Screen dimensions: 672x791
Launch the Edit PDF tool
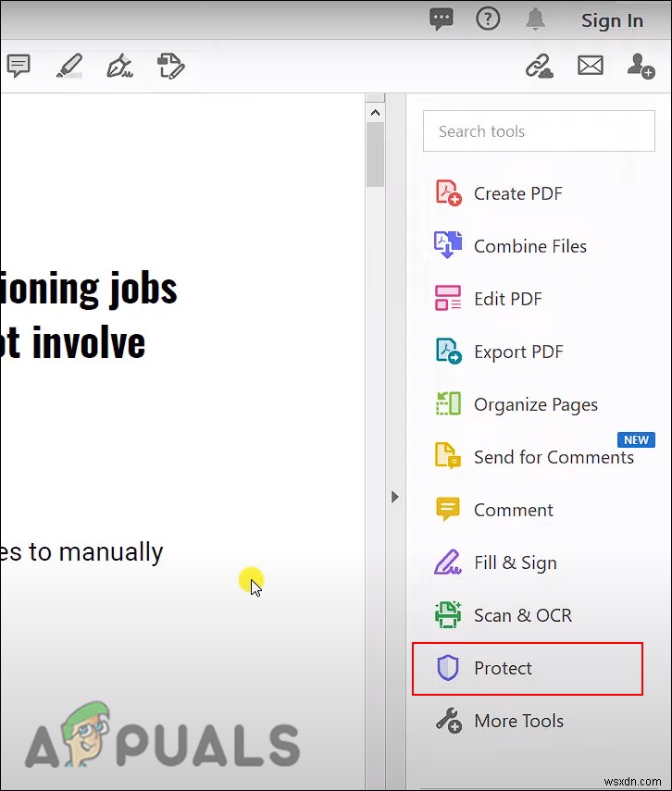tap(488, 299)
